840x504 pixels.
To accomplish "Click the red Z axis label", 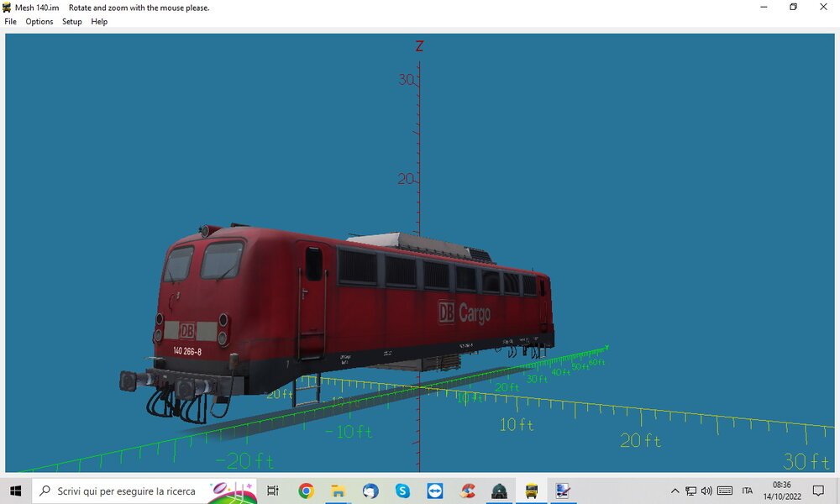I will click(419, 46).
